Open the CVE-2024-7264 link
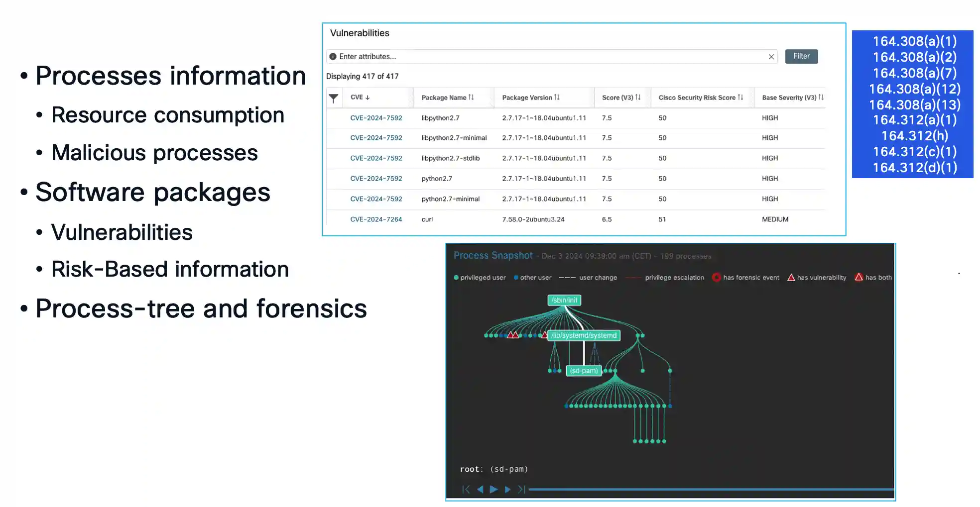This screenshot has width=980, height=507. click(x=376, y=219)
